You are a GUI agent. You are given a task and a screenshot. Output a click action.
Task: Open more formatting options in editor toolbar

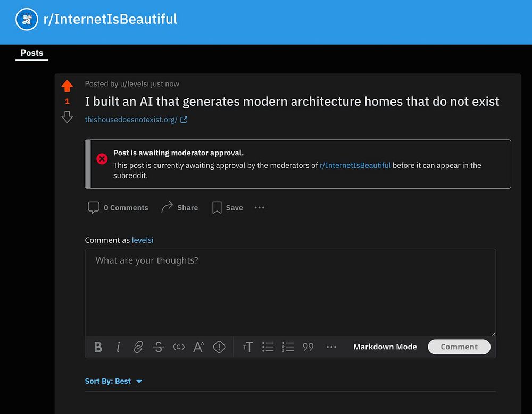331,347
